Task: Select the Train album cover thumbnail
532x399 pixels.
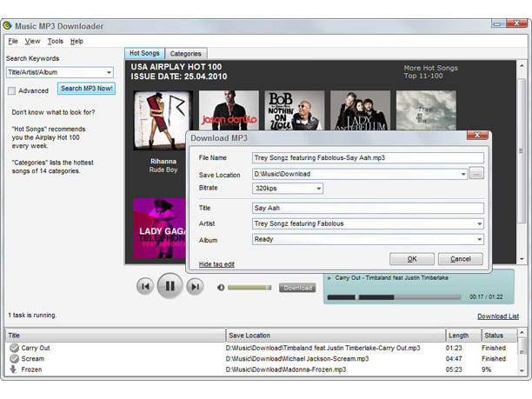Action: click(426, 110)
